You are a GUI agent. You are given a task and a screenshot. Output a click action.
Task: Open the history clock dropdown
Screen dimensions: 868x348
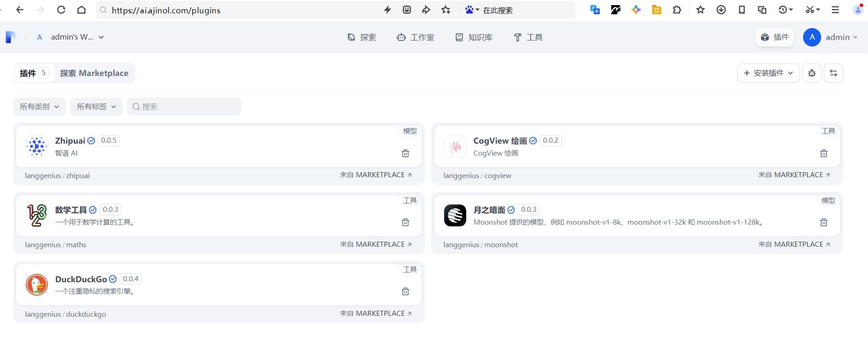(786, 10)
